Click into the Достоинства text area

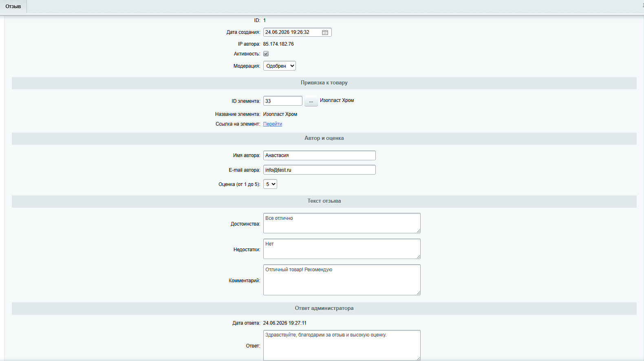(342, 223)
